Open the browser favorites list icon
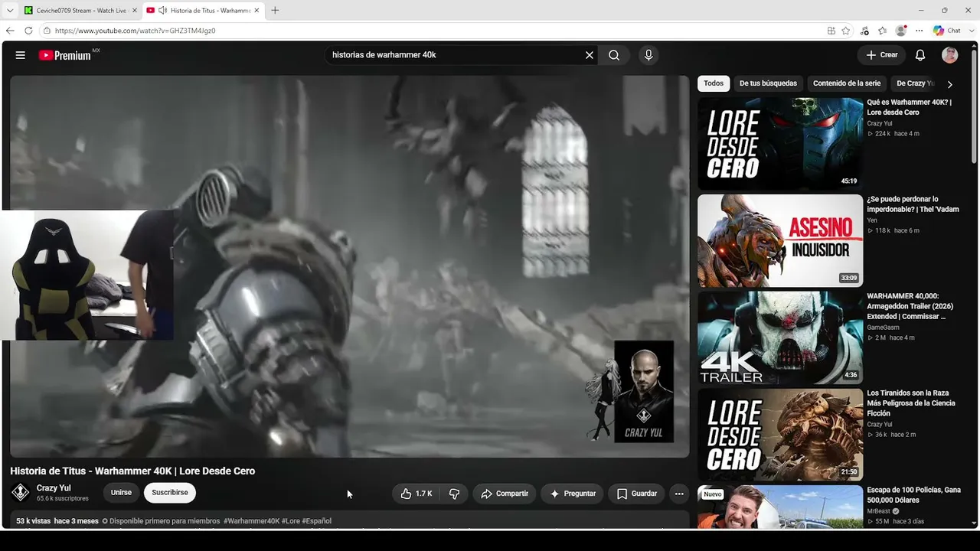This screenshot has height=551, width=980. 883,31
